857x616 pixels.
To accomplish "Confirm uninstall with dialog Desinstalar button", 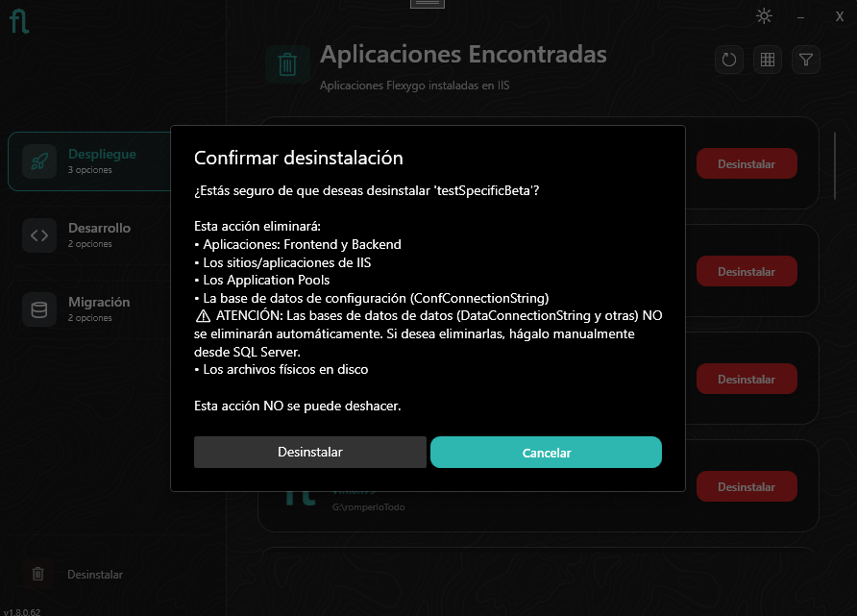I will coord(310,452).
